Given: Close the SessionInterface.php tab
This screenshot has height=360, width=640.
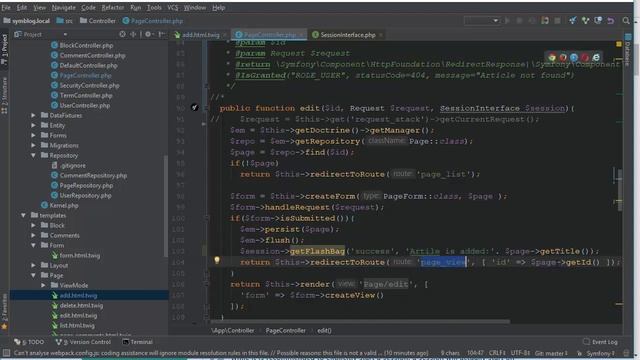Looking at the screenshot, I should click(381, 35).
